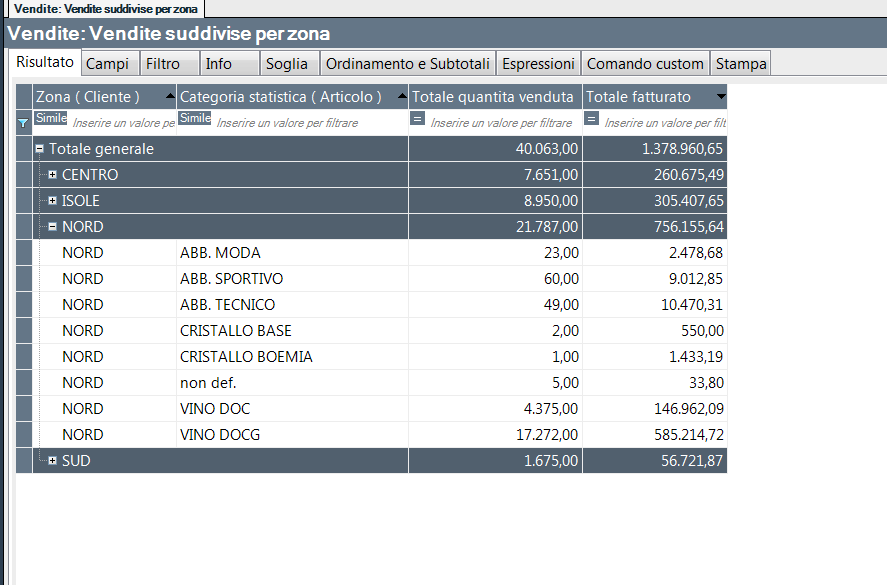Click the 'Simile' operator in the Categoria statistica filter
887x585 pixels.
195,118
